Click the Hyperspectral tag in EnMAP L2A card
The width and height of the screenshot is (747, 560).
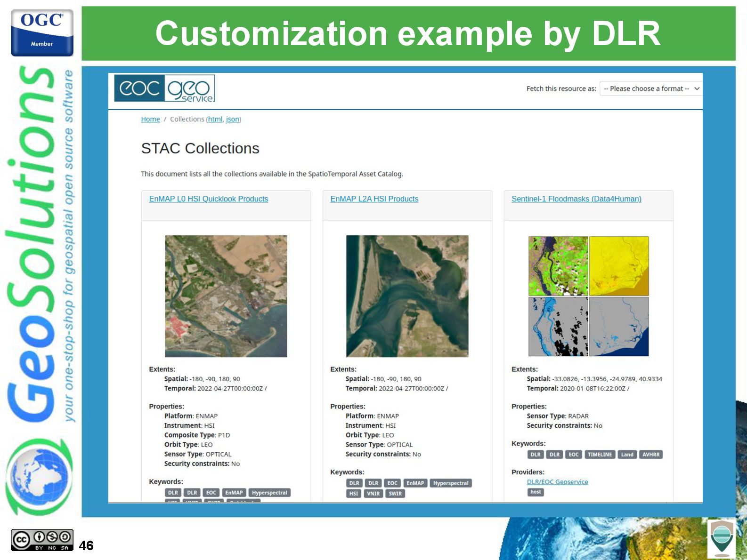(x=451, y=483)
